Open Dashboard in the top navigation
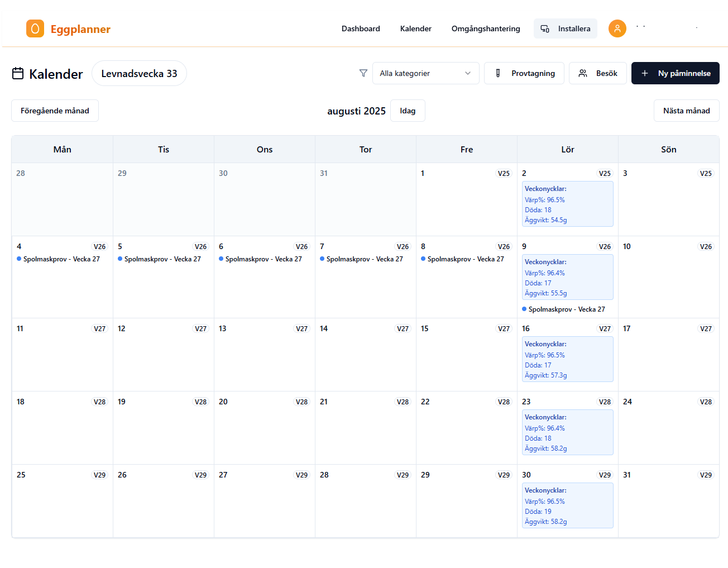This screenshot has height=568, width=728. 361,28
